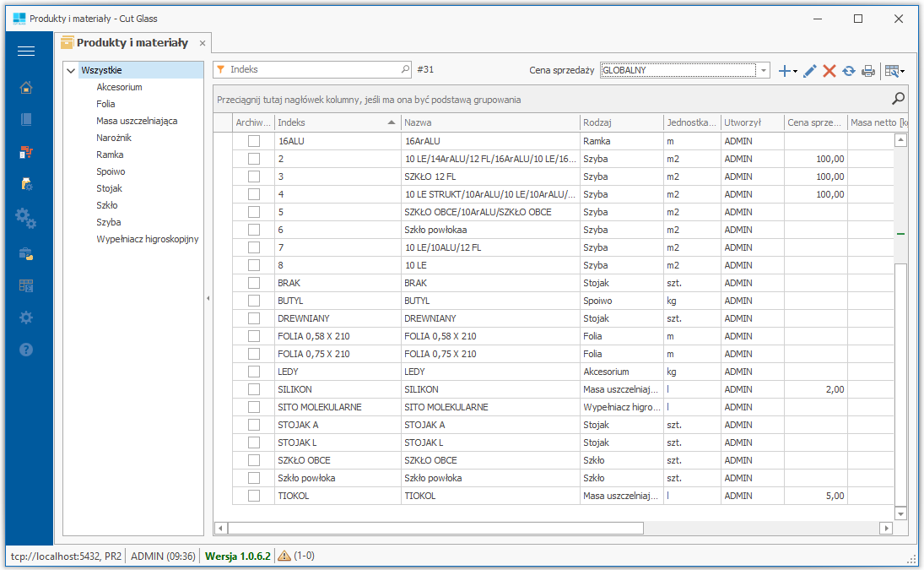Click the vertical scrollbar thumb

[x=900, y=384]
